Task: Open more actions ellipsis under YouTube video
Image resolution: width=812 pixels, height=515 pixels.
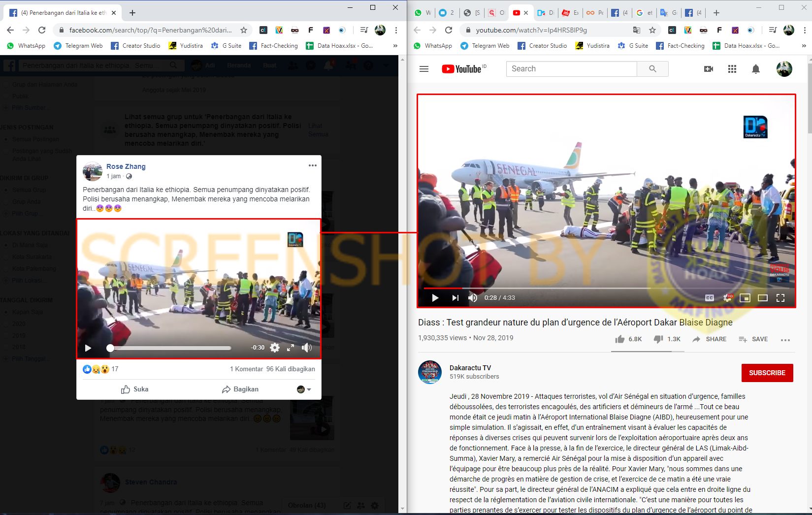Action: tap(785, 340)
